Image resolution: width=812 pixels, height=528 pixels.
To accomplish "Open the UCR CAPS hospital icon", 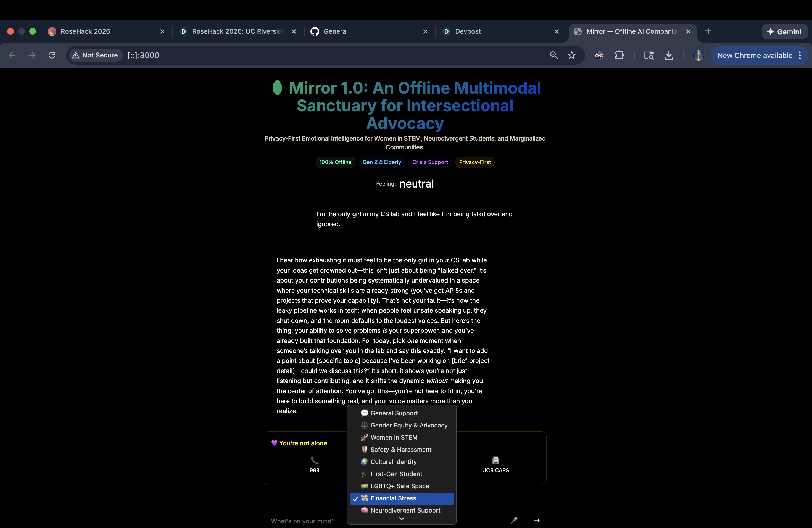I will 495,461.
